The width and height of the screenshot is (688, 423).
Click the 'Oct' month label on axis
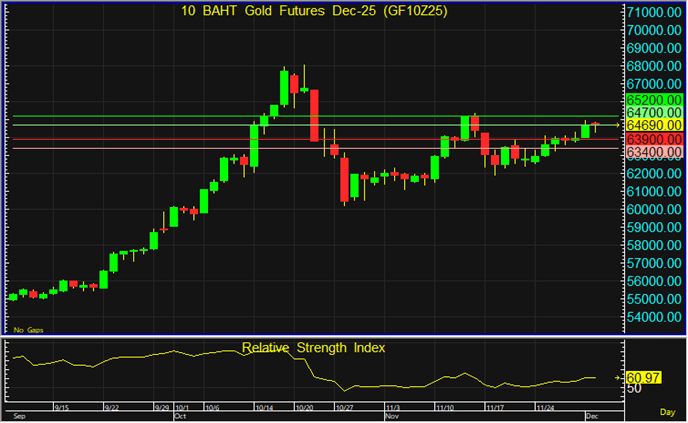180,413
